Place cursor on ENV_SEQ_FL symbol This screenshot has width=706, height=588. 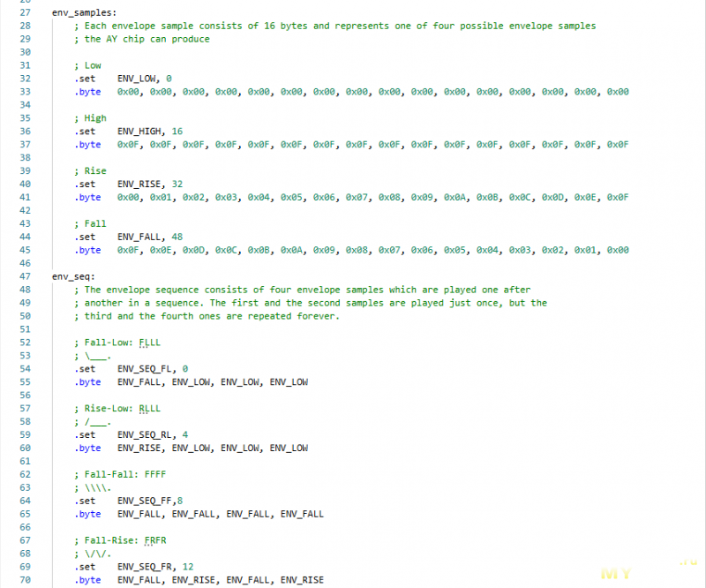(x=144, y=369)
